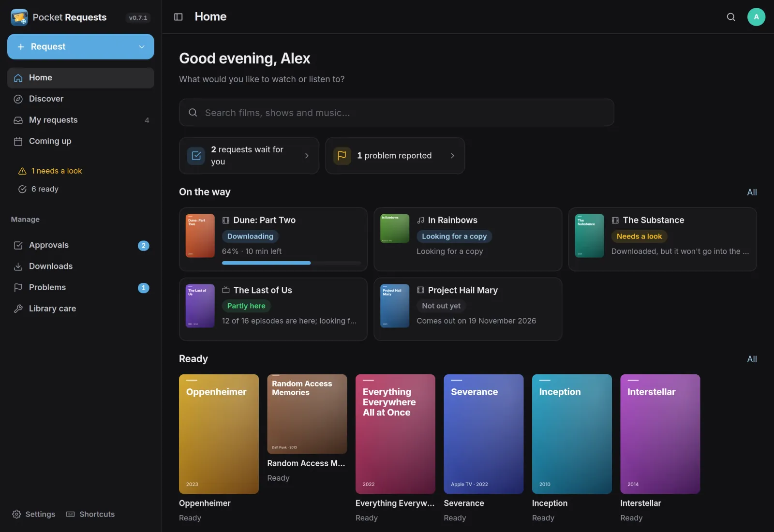774x532 pixels.
Task: View All items in On the way
Action: [x=752, y=192]
